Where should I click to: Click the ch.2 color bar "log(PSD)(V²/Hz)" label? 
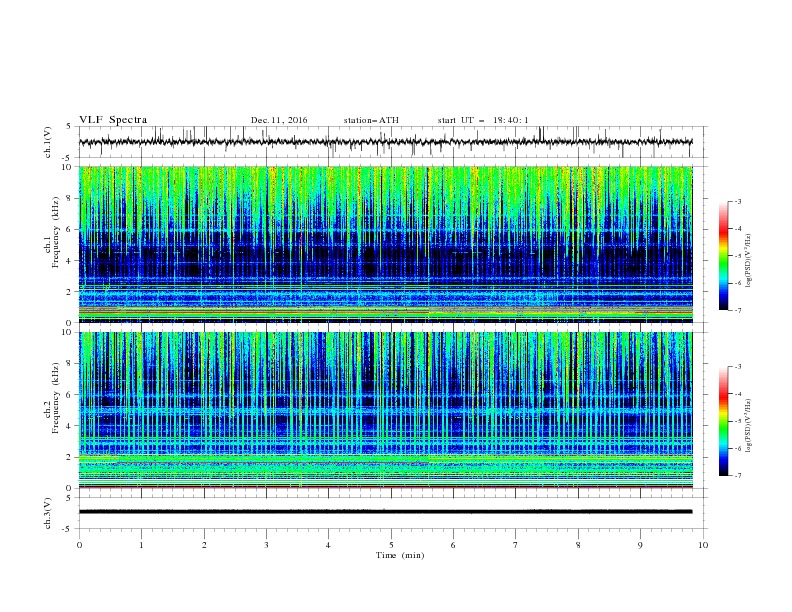[749, 426]
